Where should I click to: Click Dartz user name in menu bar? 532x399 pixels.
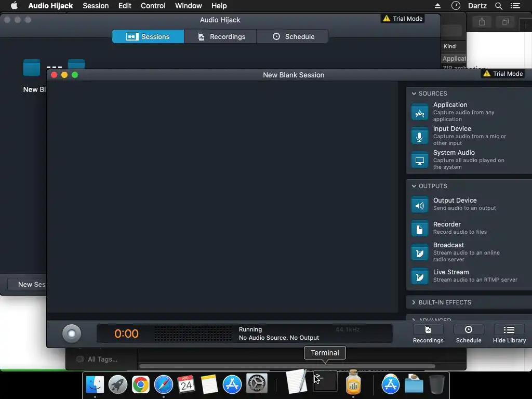[x=477, y=6]
